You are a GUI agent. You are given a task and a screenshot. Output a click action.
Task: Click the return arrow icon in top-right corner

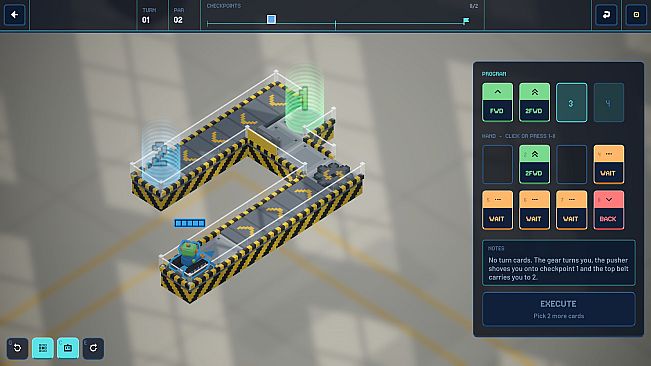(x=606, y=15)
